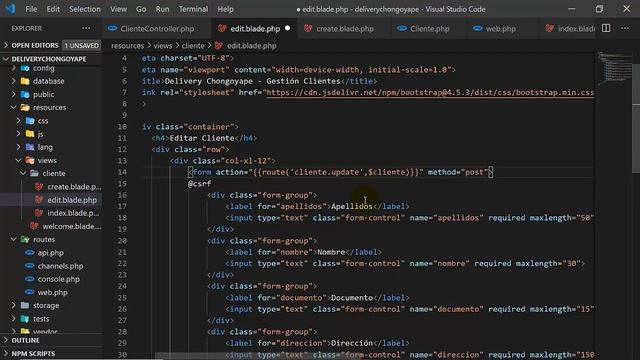Click the lang folder icon
640x360 pixels.
(x=30, y=147)
